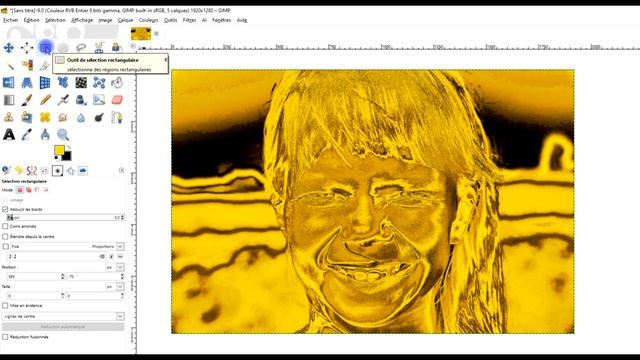Select the Ink tool
640x360 pixels.
[x=81, y=100]
